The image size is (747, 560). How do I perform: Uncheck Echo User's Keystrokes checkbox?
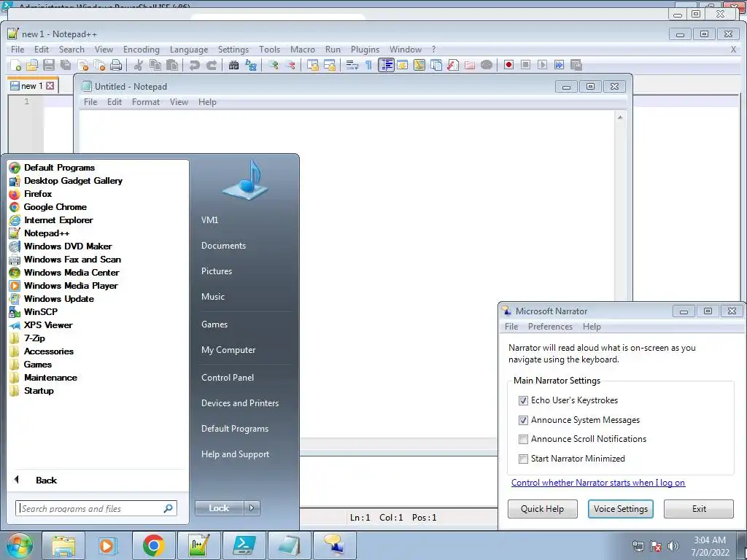[523, 400]
